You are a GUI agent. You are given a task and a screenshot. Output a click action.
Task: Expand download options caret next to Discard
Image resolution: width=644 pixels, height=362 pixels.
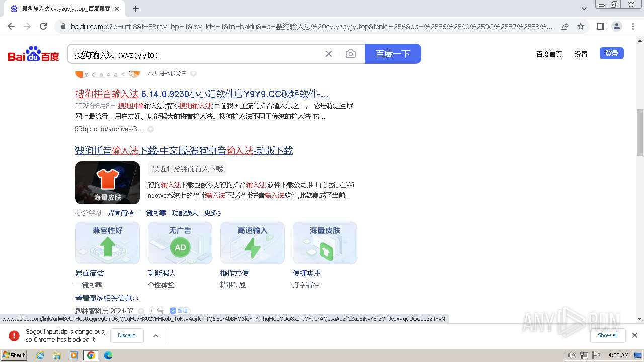[x=156, y=335]
